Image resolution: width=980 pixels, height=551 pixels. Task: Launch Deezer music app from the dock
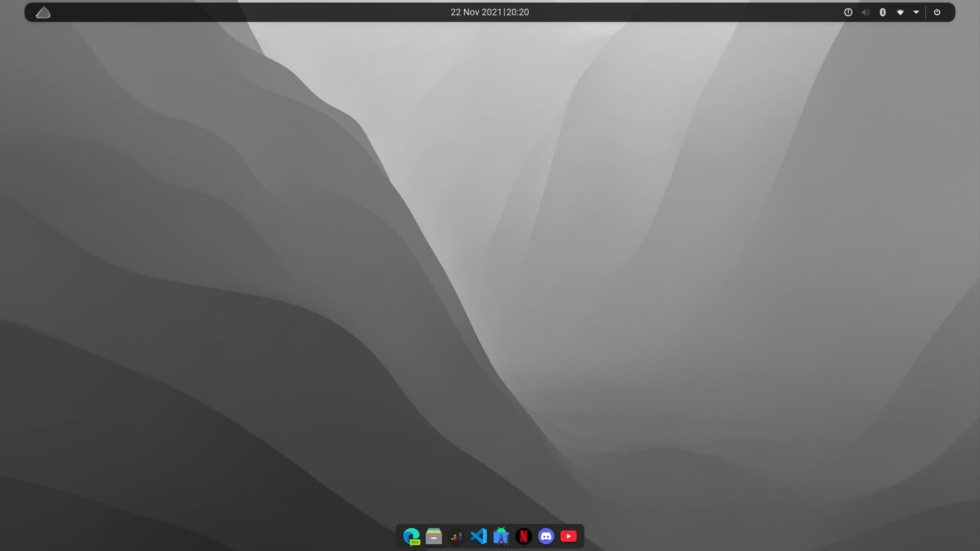[456, 537]
